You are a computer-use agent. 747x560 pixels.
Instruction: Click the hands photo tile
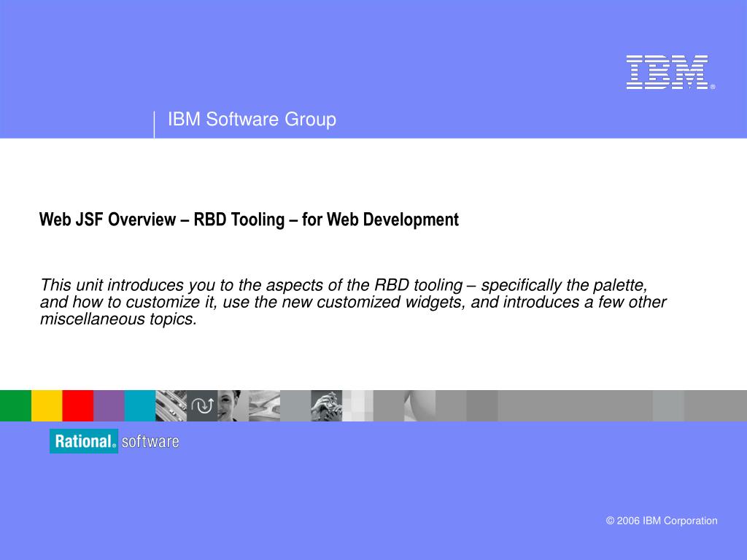pos(326,405)
